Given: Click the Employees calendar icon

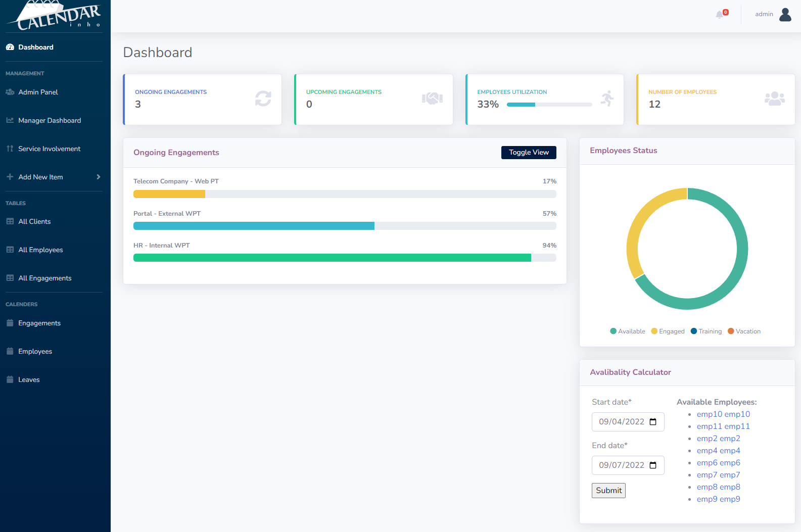Looking at the screenshot, I should click(10, 351).
